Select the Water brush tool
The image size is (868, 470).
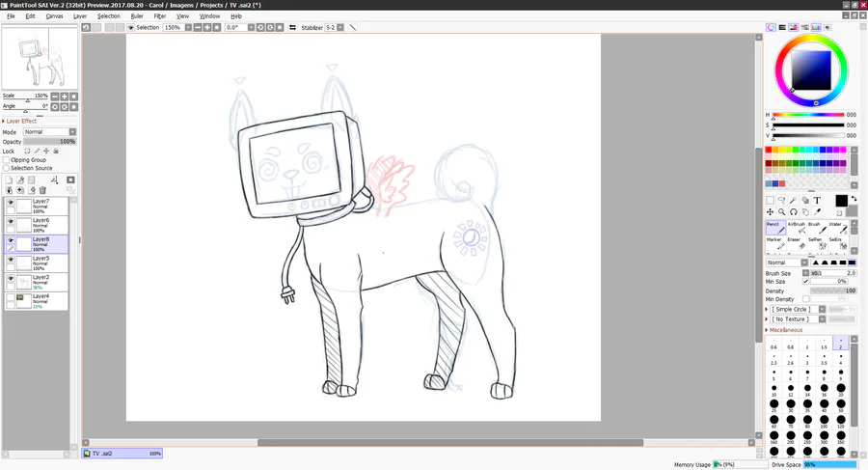pyautogui.click(x=837, y=228)
